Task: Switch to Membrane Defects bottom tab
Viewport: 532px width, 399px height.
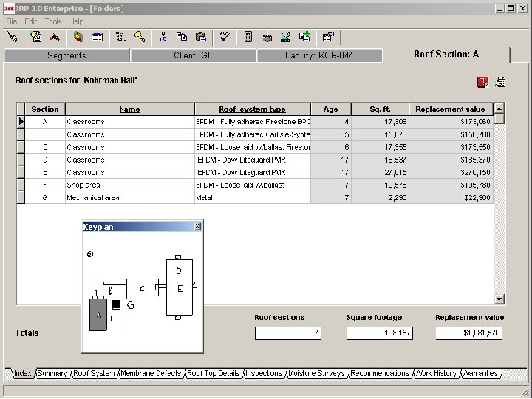Action: click(x=151, y=374)
